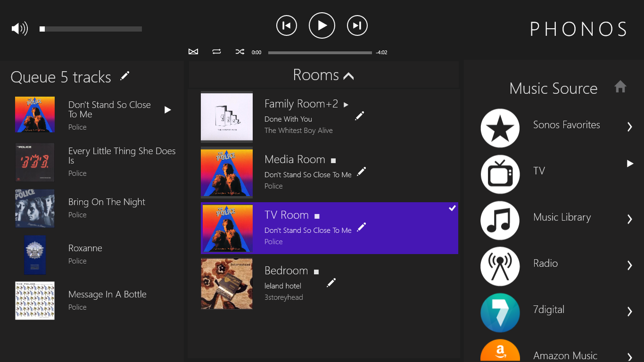Select Every Little Thing She Does Is

pos(122,156)
